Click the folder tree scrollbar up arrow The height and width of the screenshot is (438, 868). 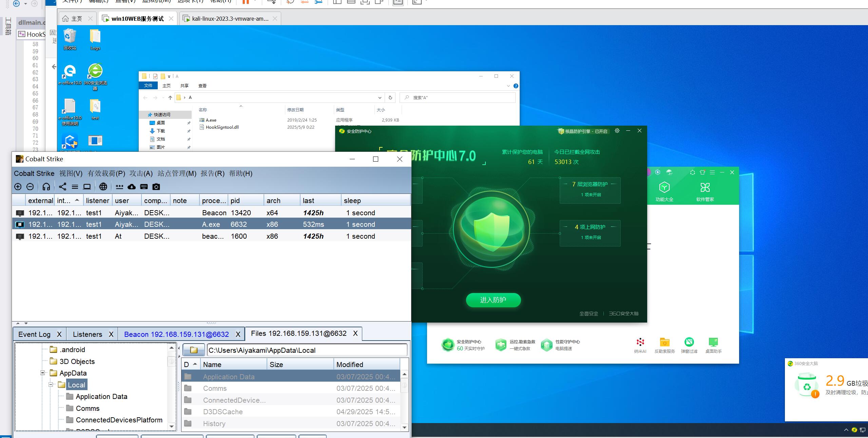(x=172, y=347)
